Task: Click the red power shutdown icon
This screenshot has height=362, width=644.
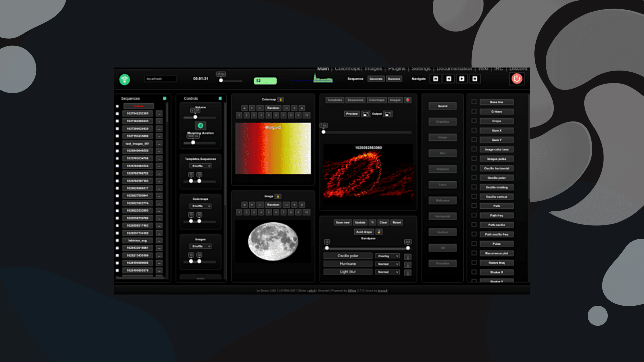Action: pos(517,79)
